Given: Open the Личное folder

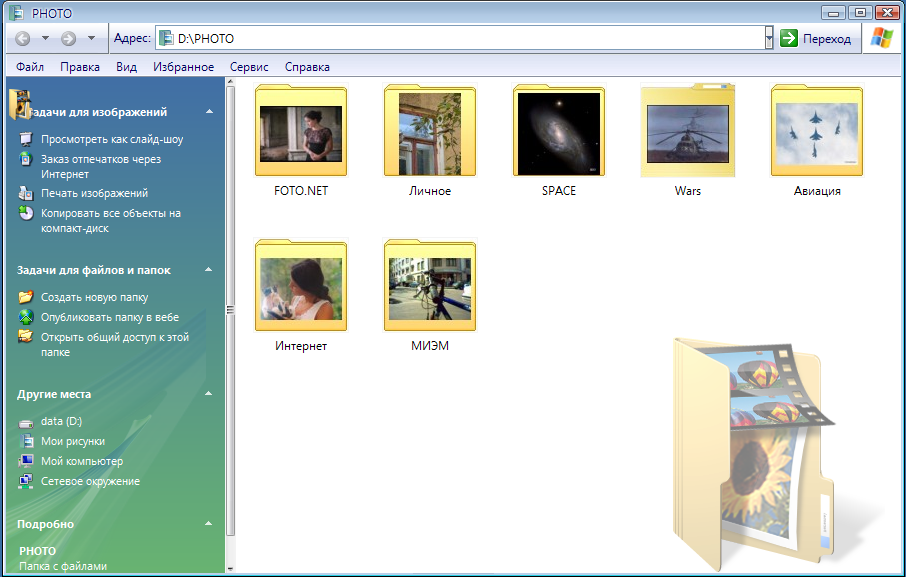Looking at the screenshot, I should (430, 133).
